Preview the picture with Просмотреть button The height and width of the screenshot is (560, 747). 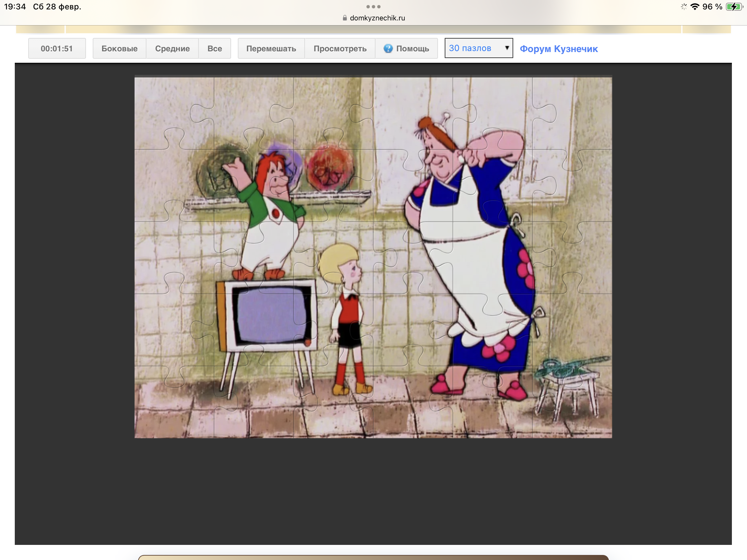[x=340, y=49]
